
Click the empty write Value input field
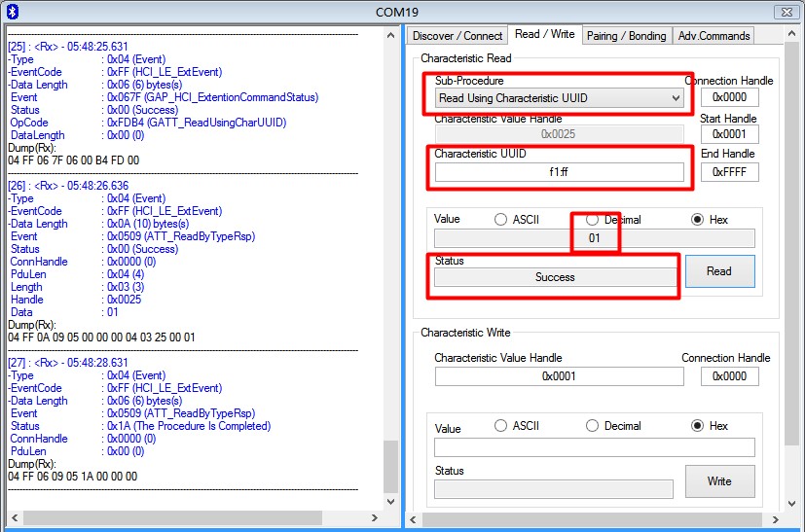(595, 447)
